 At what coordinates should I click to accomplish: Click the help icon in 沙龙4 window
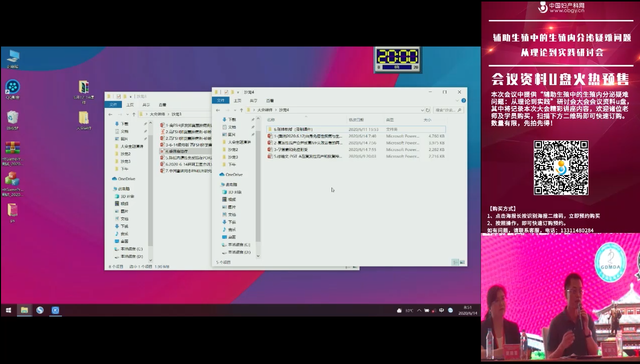tap(463, 100)
